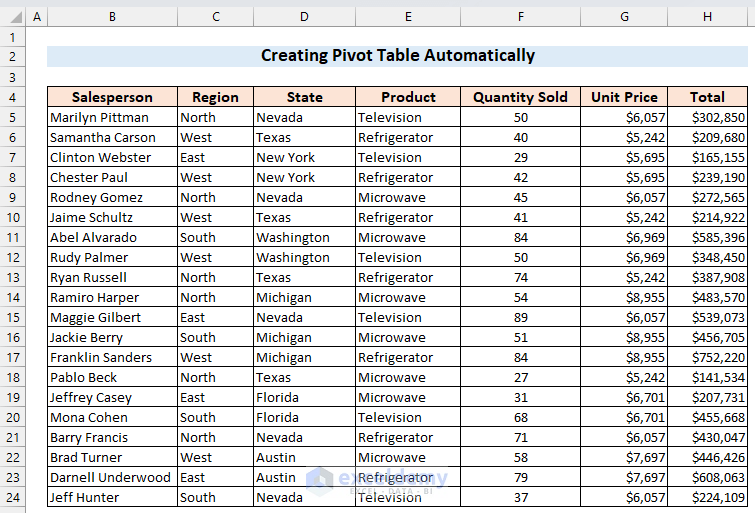This screenshot has height=513, width=755.
Task: Click the State header cell
Action: (x=304, y=97)
